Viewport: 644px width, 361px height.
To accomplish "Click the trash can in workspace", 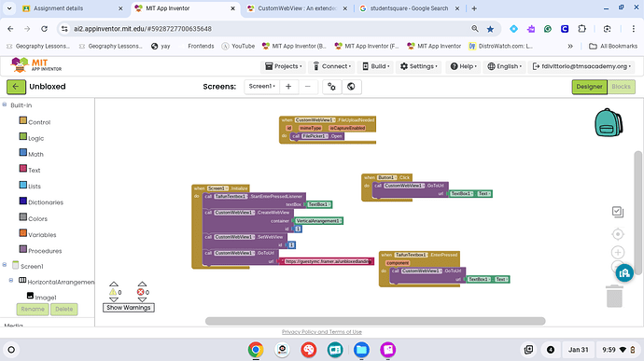I will tap(614, 296).
